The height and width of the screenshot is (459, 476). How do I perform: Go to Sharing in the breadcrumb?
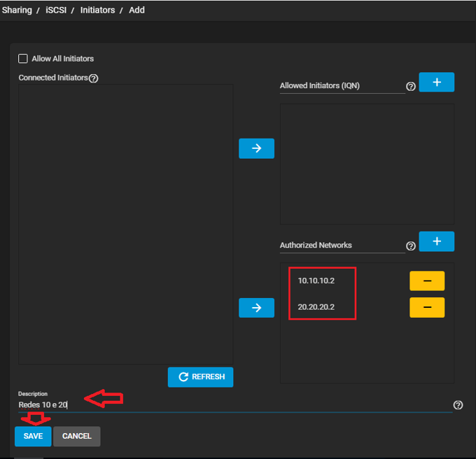coord(17,10)
